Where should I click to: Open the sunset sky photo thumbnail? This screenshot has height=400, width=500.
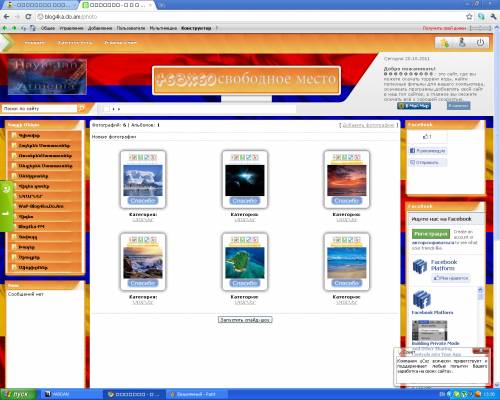tap(347, 180)
